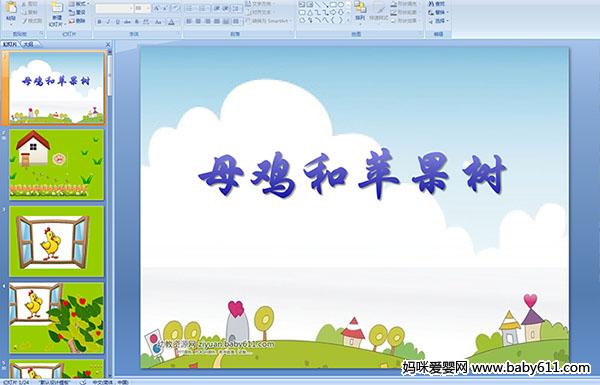600x385 pixels.
Task: Apply italic with the I icon
Action: [108, 22]
